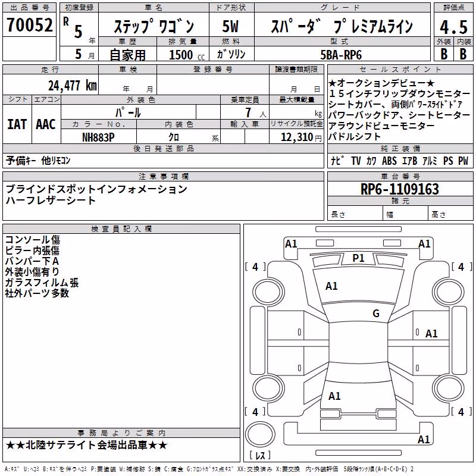The height and width of the screenshot is (476, 476).
Task: Click the 車台番号 header label
Action: pyautogui.click(x=400, y=176)
